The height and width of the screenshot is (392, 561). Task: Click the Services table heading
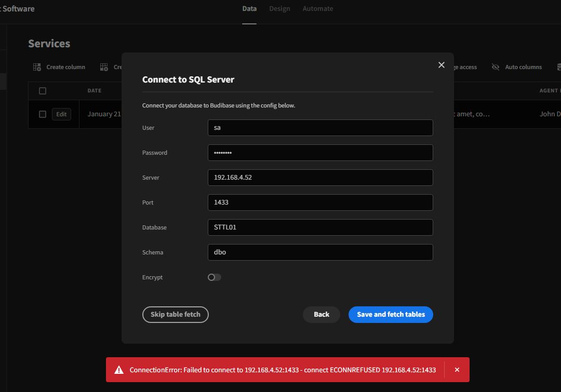click(49, 44)
